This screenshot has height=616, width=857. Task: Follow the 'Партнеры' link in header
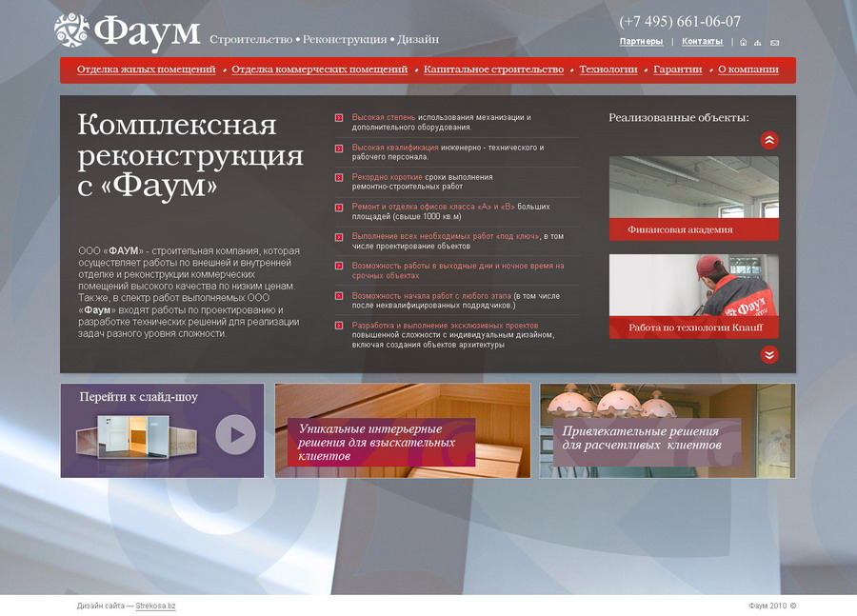tap(641, 42)
